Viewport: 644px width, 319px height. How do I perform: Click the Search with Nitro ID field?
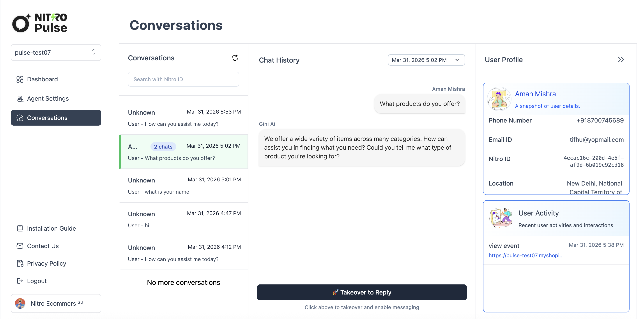(183, 79)
